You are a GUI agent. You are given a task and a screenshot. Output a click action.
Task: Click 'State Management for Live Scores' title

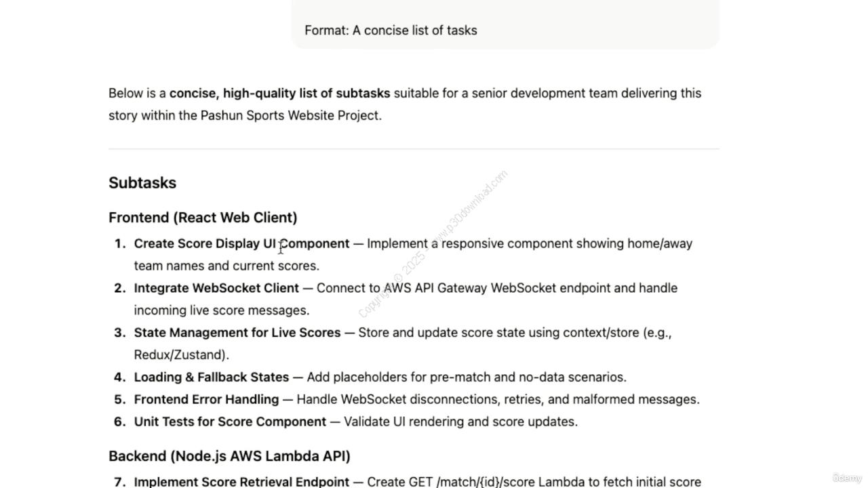pos(237,333)
